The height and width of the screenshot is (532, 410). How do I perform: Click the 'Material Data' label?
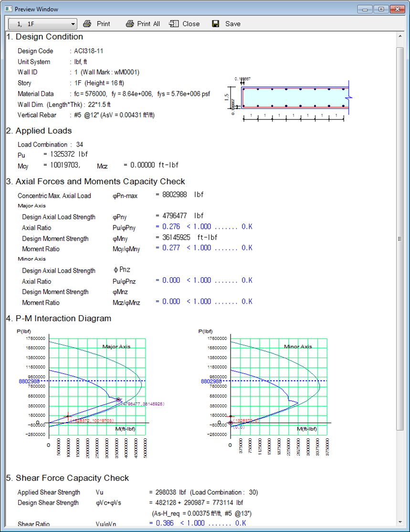tap(36, 94)
